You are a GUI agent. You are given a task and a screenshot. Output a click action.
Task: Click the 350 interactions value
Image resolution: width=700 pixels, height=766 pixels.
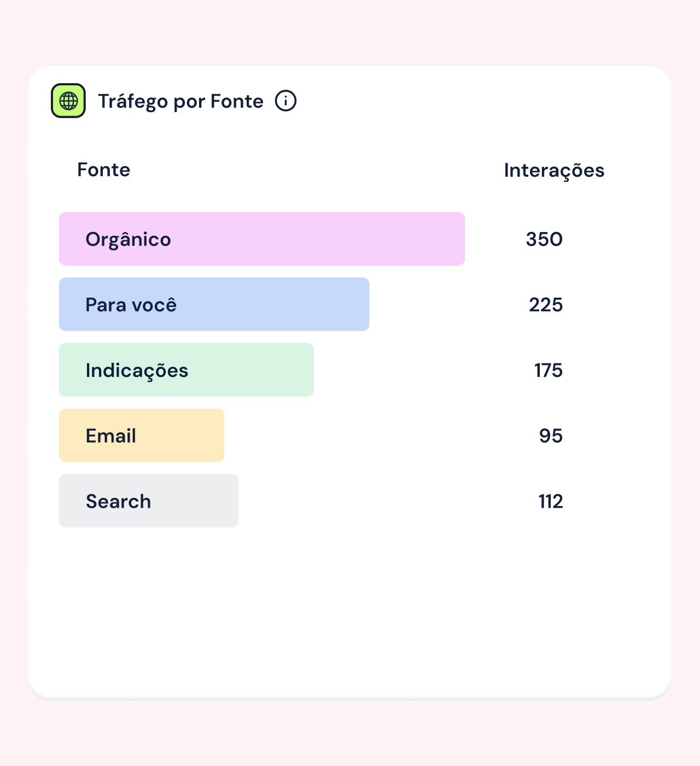[544, 239]
